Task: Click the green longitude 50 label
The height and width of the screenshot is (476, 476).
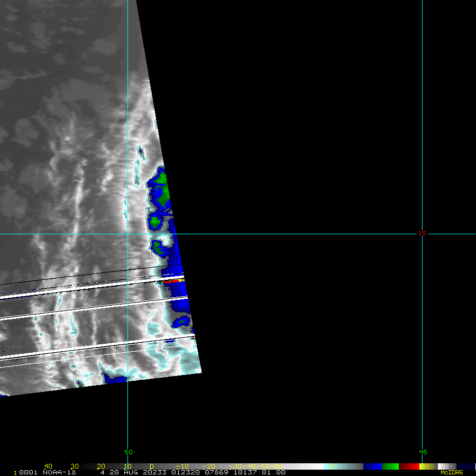Action: [128, 452]
